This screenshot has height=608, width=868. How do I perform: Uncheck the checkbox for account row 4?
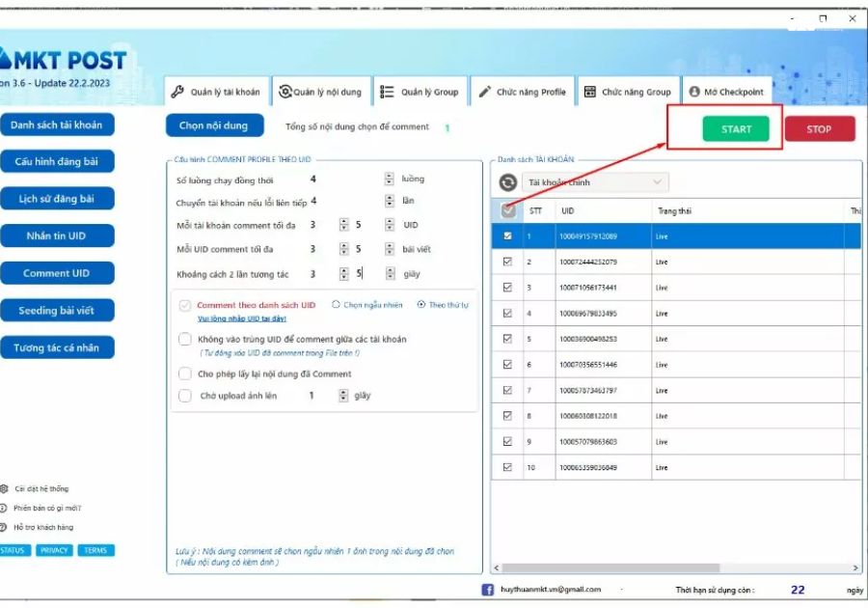coord(507,313)
